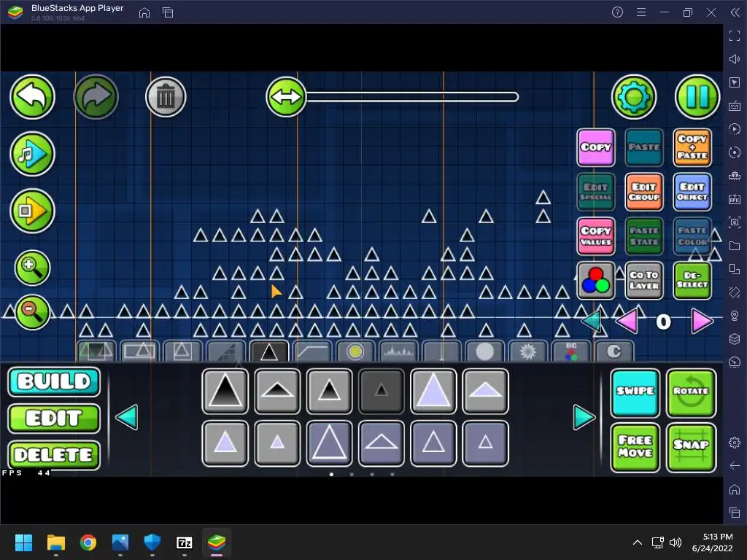
Task: Open the RGB color circles button
Action: [595, 281]
